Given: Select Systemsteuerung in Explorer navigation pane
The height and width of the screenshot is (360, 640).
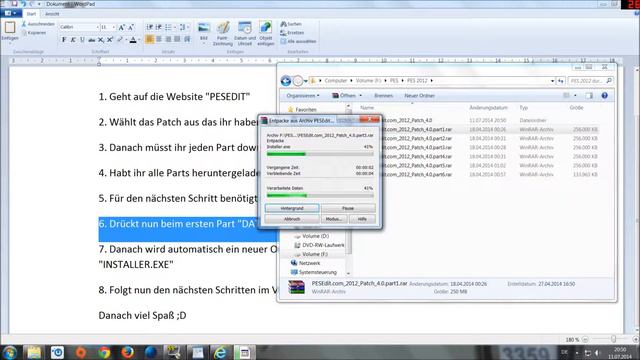Looking at the screenshot, I should (313, 272).
